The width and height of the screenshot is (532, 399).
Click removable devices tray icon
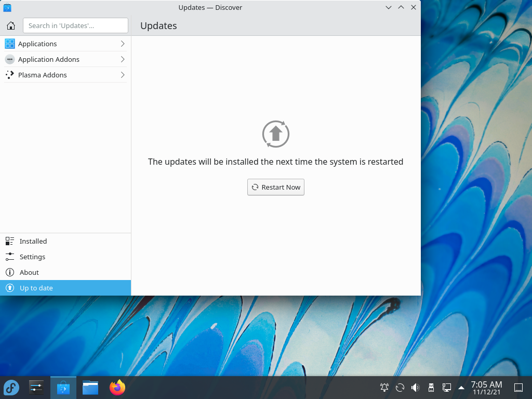pyautogui.click(x=431, y=388)
